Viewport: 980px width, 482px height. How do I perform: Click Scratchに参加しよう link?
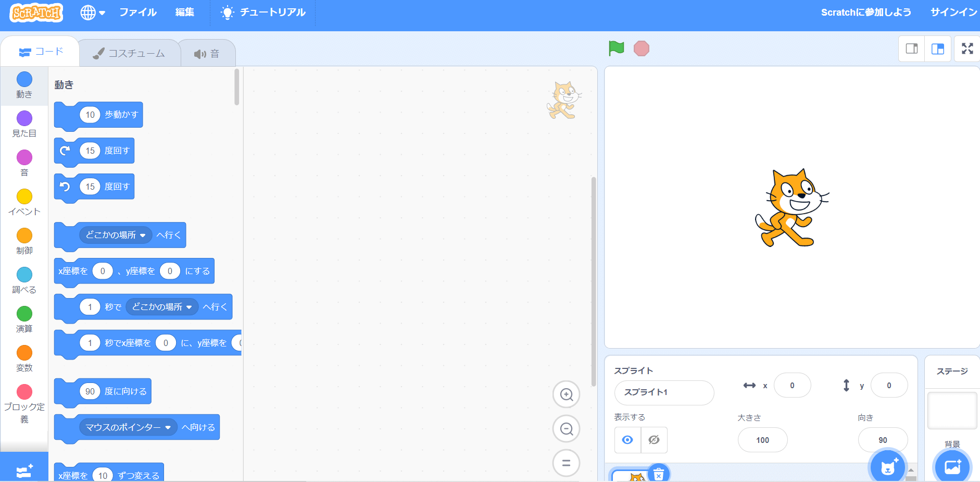pyautogui.click(x=866, y=12)
